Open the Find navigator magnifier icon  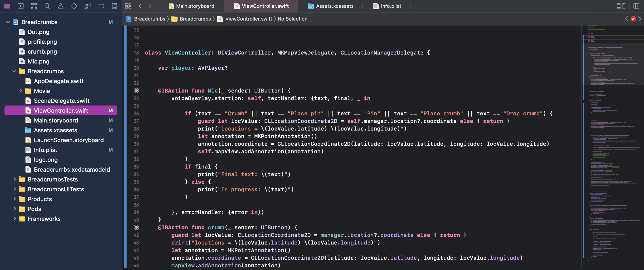pos(47,6)
